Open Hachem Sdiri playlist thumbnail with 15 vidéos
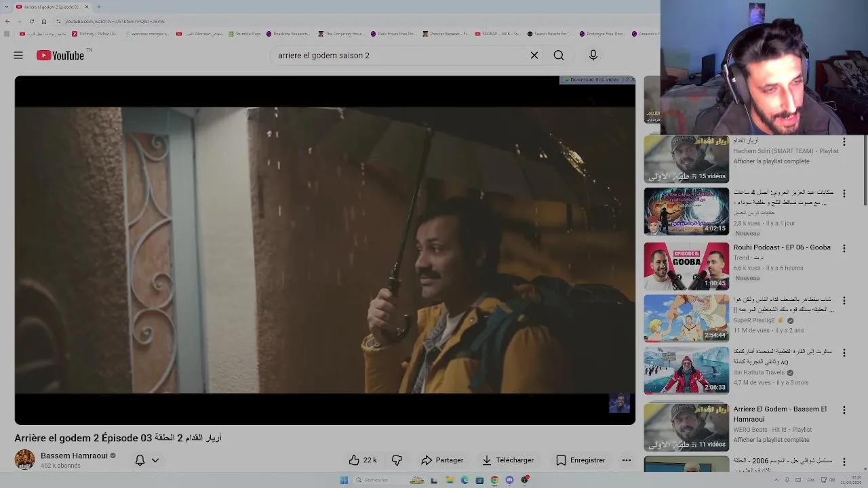The height and width of the screenshot is (488, 868). pos(686,159)
